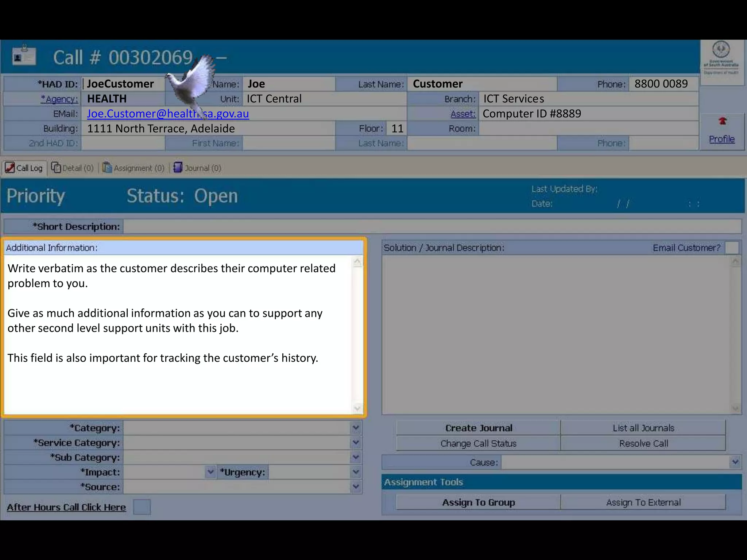
Task: Expand the Category dropdown
Action: pyautogui.click(x=356, y=428)
